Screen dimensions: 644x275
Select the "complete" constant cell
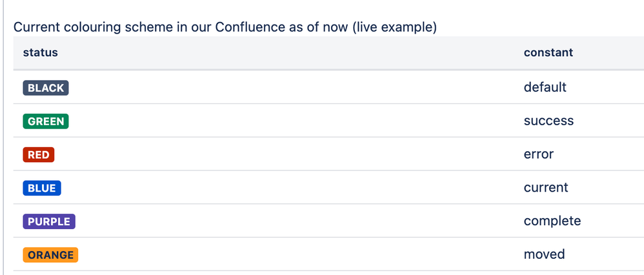click(x=552, y=221)
